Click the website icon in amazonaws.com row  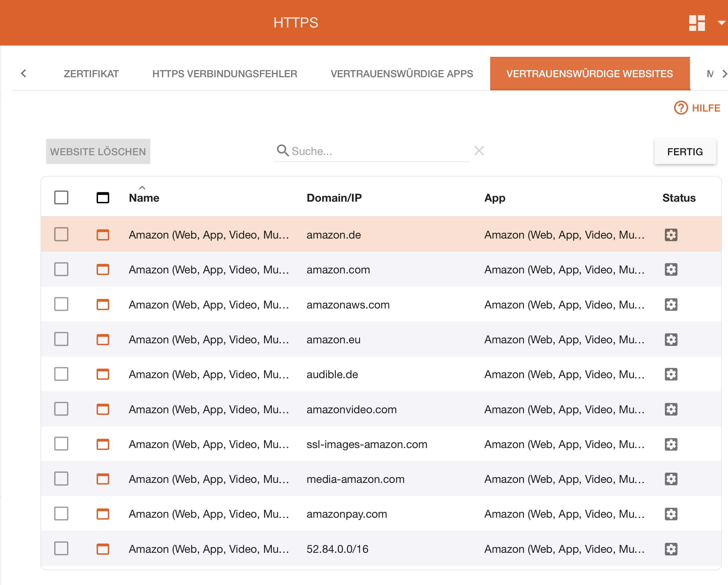pyautogui.click(x=103, y=305)
